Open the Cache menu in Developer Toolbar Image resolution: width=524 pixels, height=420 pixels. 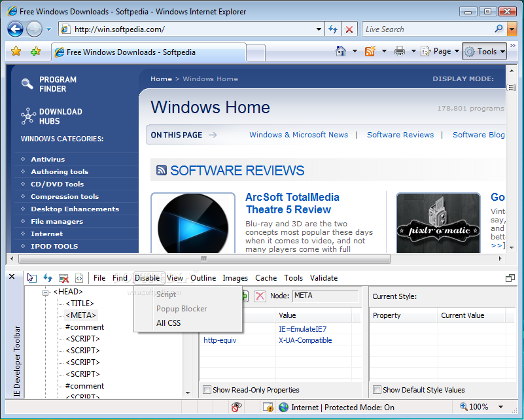click(x=266, y=278)
